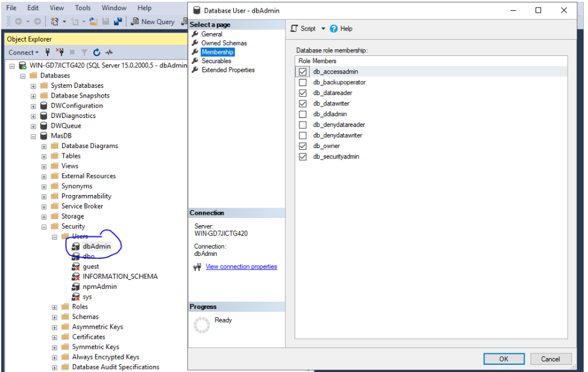Select the dbAdmin user icon in Users

(76, 246)
